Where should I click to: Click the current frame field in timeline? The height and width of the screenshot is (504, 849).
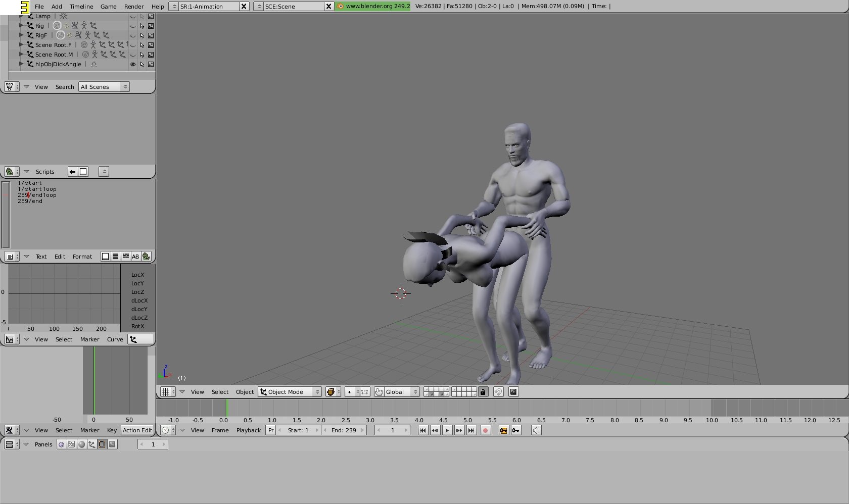[392, 430]
